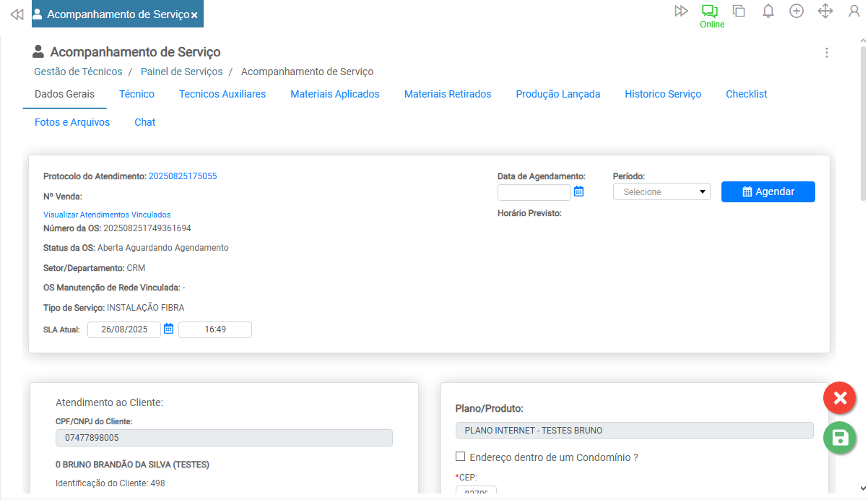Click the Agendar button
Viewport: 868px width, 500px height.
click(768, 191)
